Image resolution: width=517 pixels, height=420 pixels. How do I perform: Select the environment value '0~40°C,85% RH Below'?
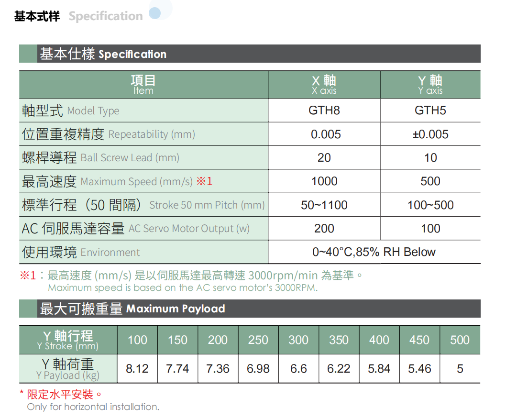pyautogui.click(x=374, y=252)
